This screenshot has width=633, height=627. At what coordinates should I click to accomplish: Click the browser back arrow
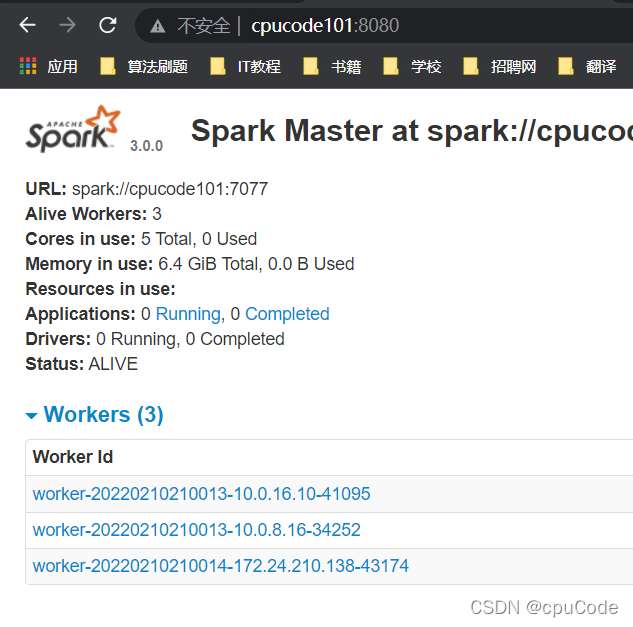pyautogui.click(x=27, y=25)
